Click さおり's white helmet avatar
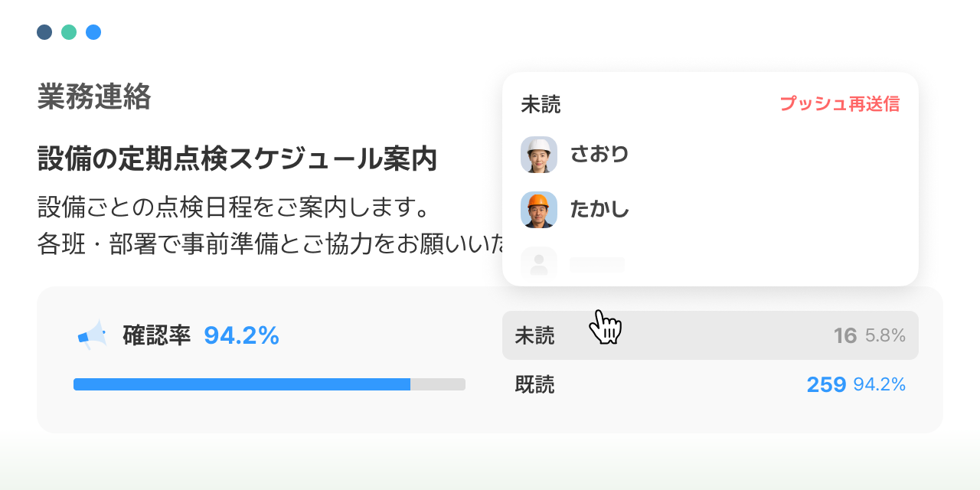Image resolution: width=980 pixels, height=490 pixels. (x=539, y=155)
